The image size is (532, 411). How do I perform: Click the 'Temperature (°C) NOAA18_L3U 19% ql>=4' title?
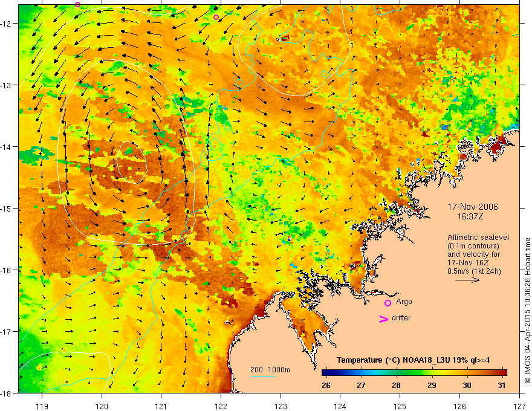[413, 360]
